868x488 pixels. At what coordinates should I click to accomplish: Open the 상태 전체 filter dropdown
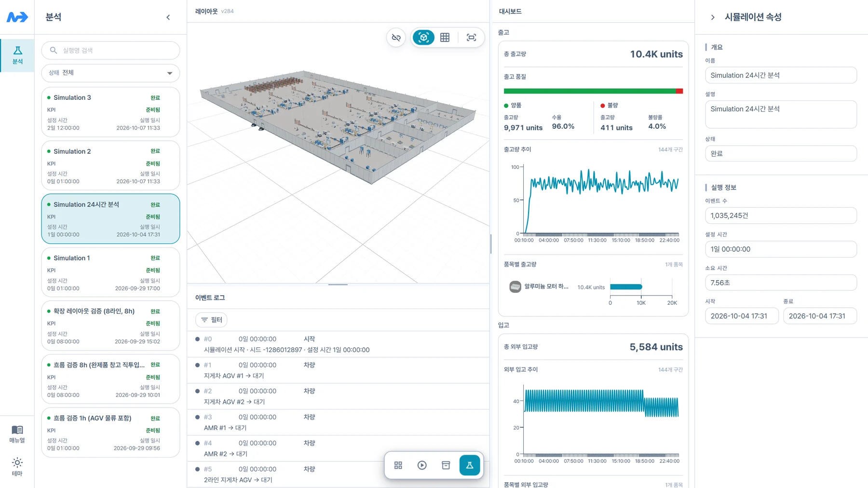click(110, 73)
